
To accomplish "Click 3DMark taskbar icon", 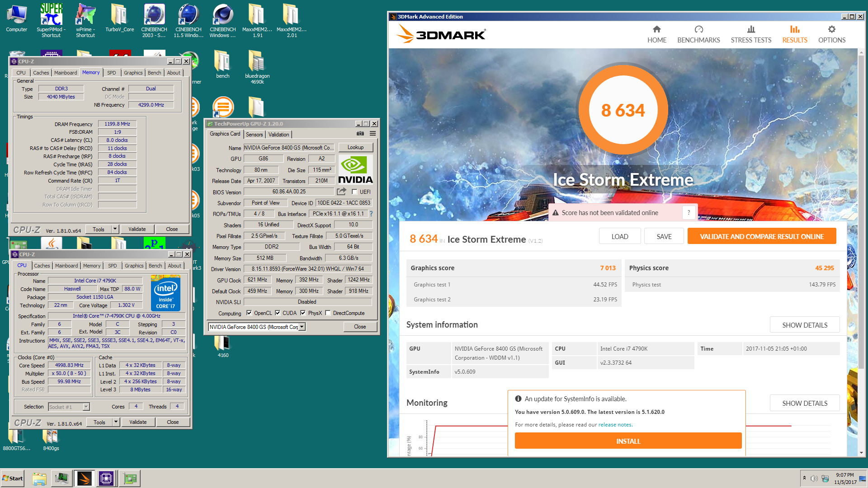I will (85, 479).
